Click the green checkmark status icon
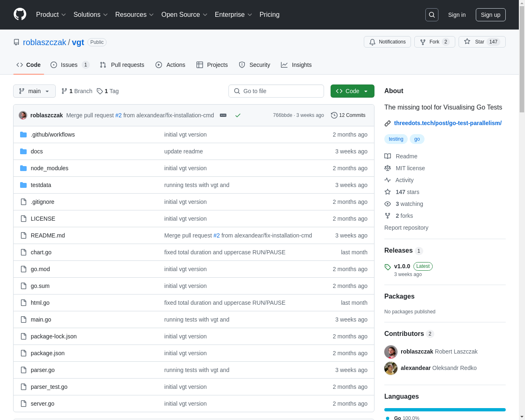 (237, 115)
